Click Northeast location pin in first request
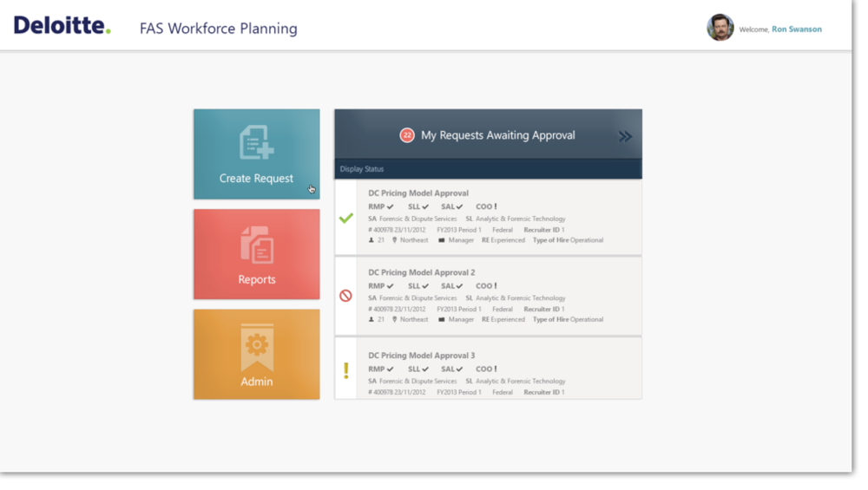868x490 pixels. 395,240
